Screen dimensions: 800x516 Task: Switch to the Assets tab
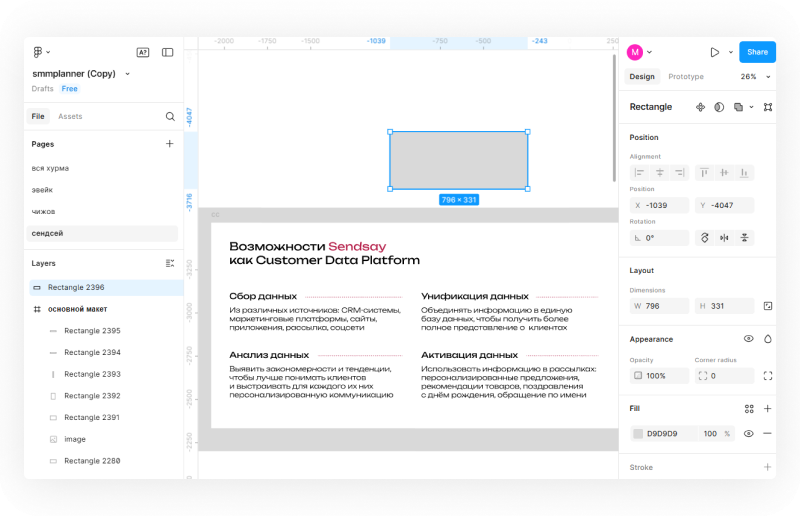point(70,116)
